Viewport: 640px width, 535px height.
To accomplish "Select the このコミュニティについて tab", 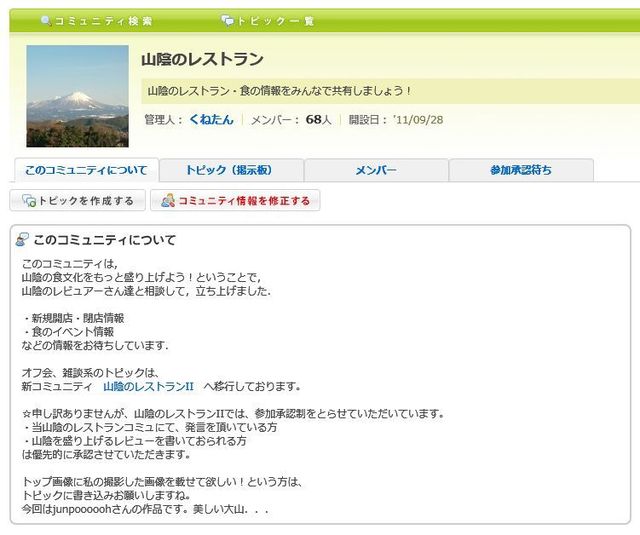I will tap(85, 170).
